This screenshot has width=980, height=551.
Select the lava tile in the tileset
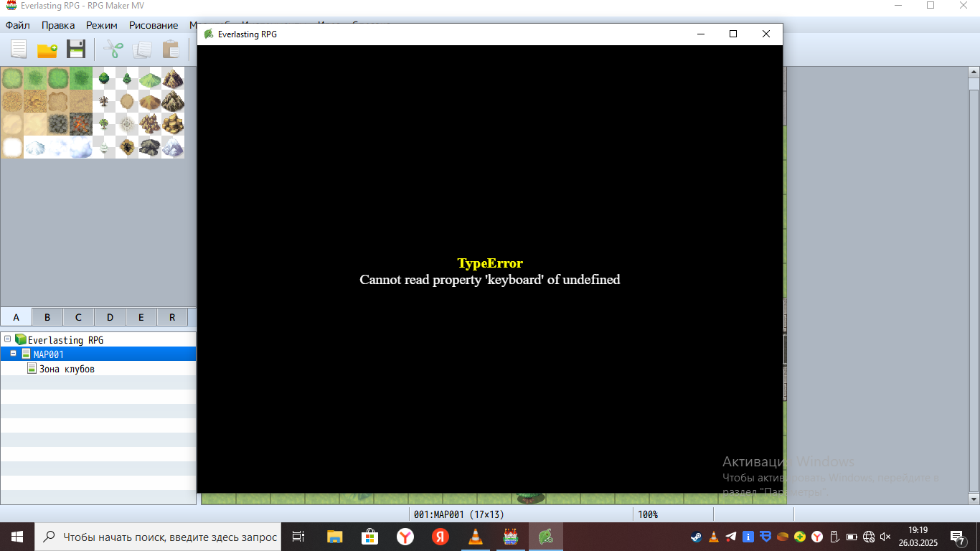coord(81,124)
